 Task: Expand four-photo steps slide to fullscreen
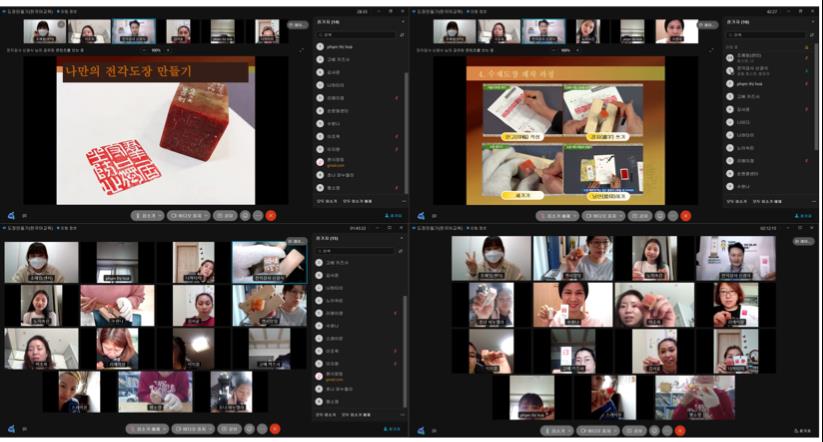pyautogui.click(x=712, y=50)
